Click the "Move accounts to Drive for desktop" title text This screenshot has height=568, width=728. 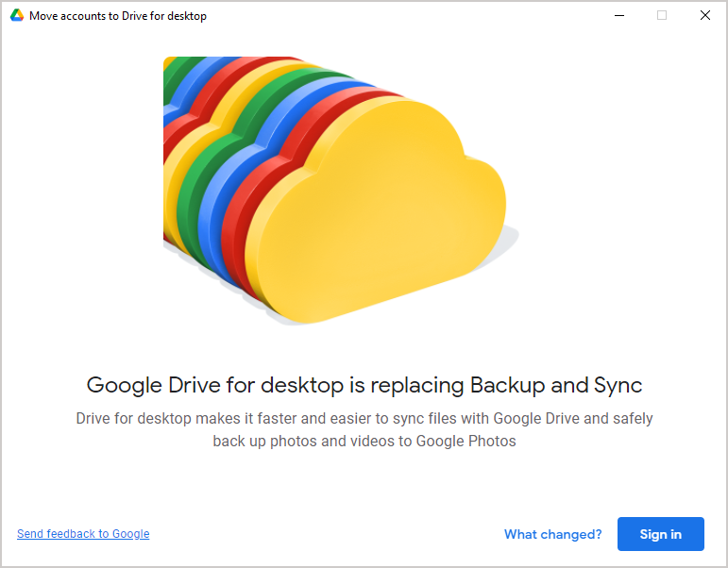pos(118,16)
